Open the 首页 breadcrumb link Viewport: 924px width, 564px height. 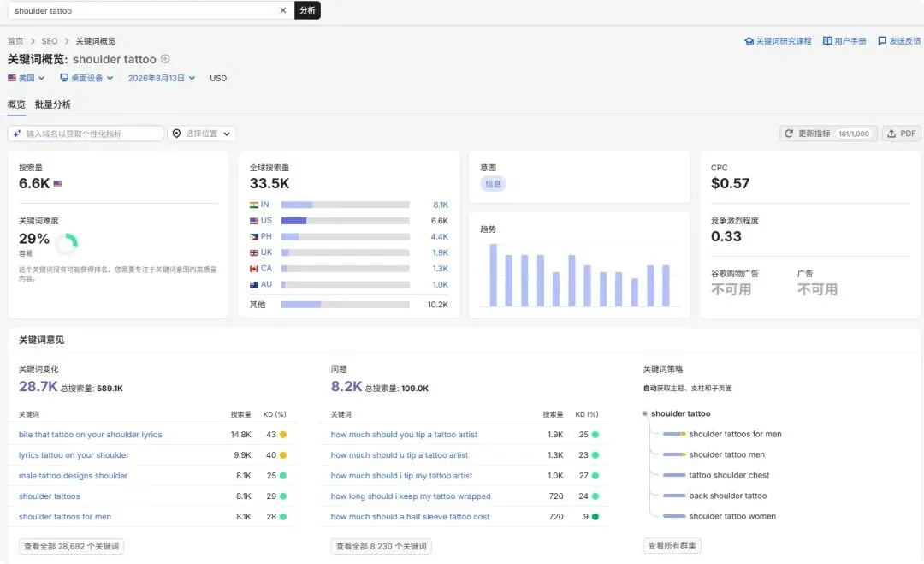click(x=15, y=41)
